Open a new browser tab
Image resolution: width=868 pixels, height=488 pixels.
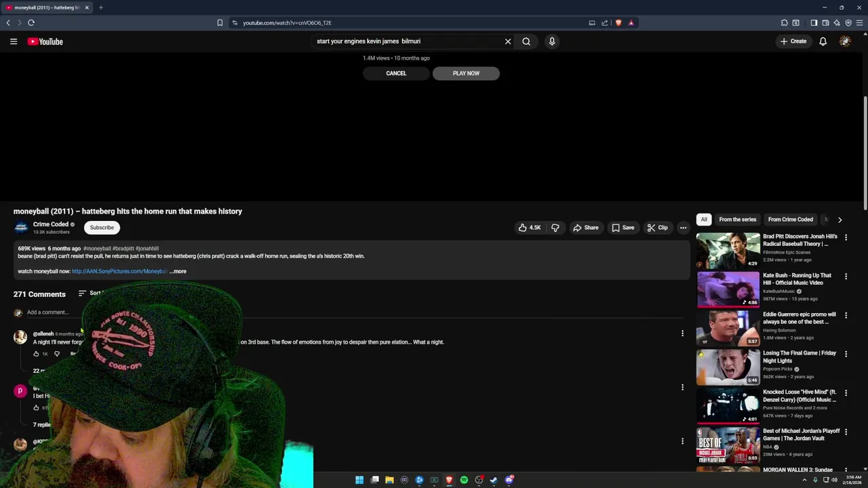100,7
